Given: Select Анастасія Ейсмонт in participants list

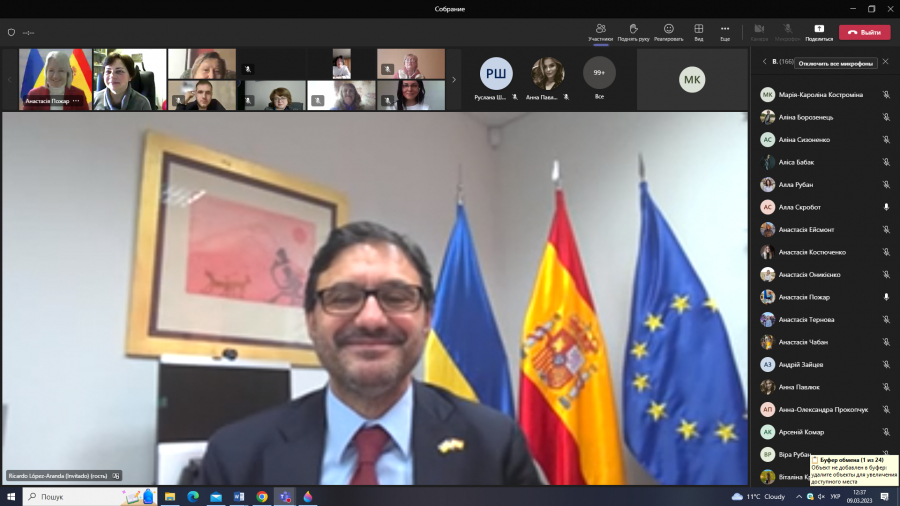Looking at the screenshot, I should click(825, 229).
